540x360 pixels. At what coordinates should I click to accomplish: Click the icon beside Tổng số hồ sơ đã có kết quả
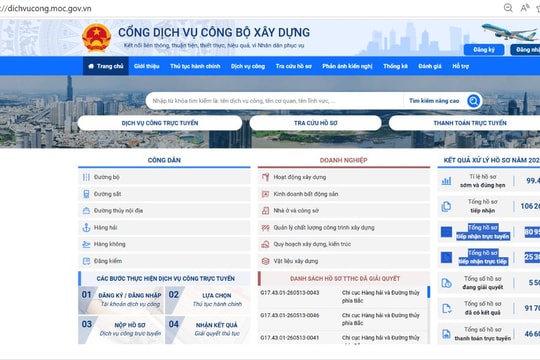coord(446,308)
